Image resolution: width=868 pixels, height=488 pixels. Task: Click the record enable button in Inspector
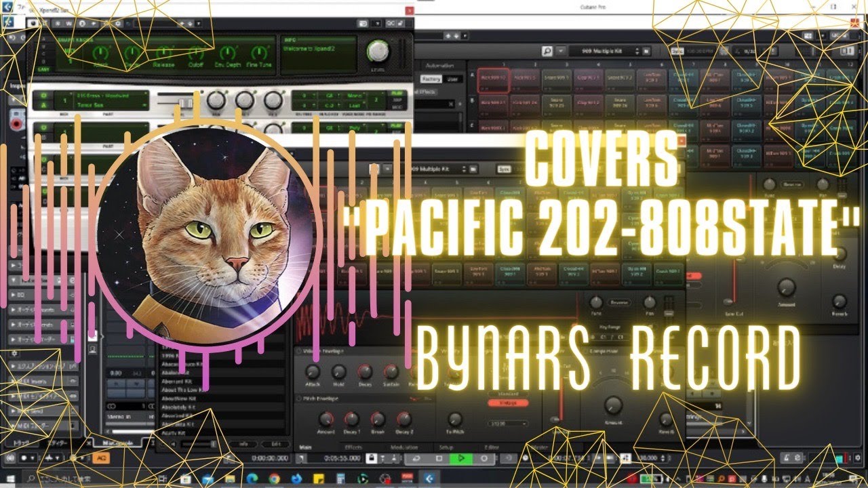pos(15,122)
